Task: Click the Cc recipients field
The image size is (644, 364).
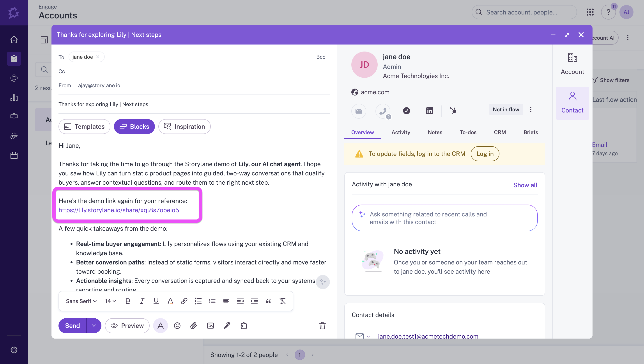Action: click(194, 71)
